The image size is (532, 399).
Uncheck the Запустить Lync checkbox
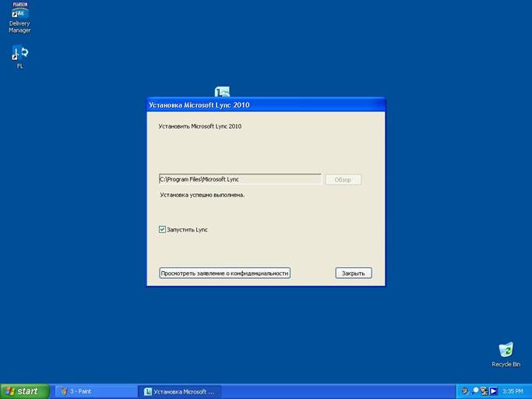(x=162, y=230)
